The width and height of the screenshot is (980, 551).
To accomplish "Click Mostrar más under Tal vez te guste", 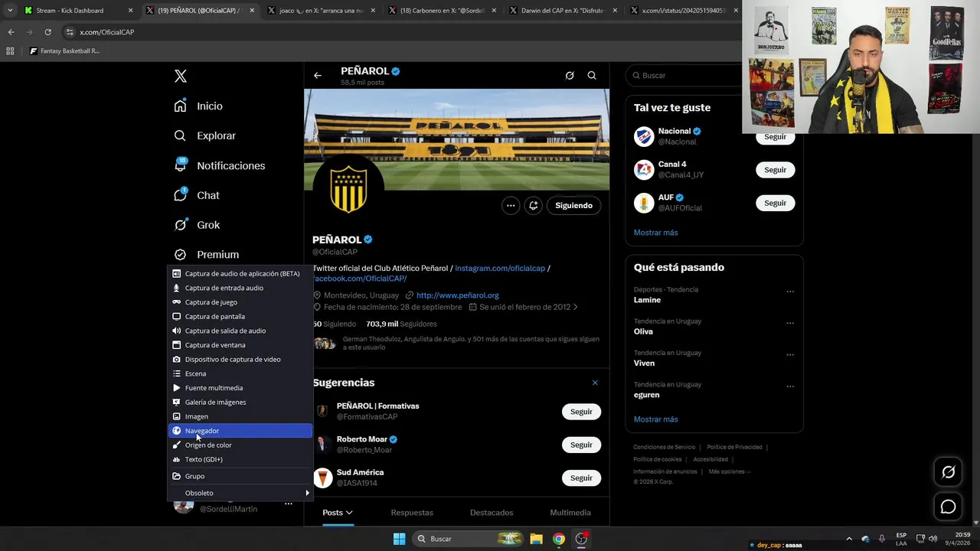I will 655,233.
